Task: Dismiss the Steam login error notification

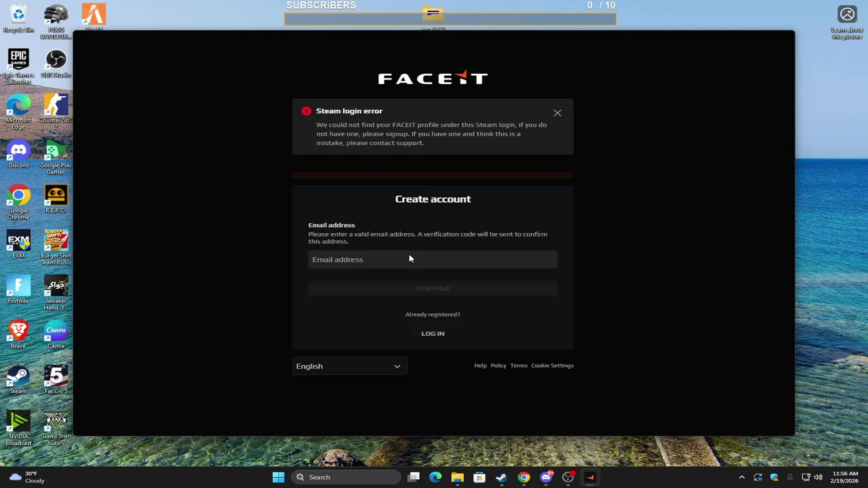Action: [557, 113]
